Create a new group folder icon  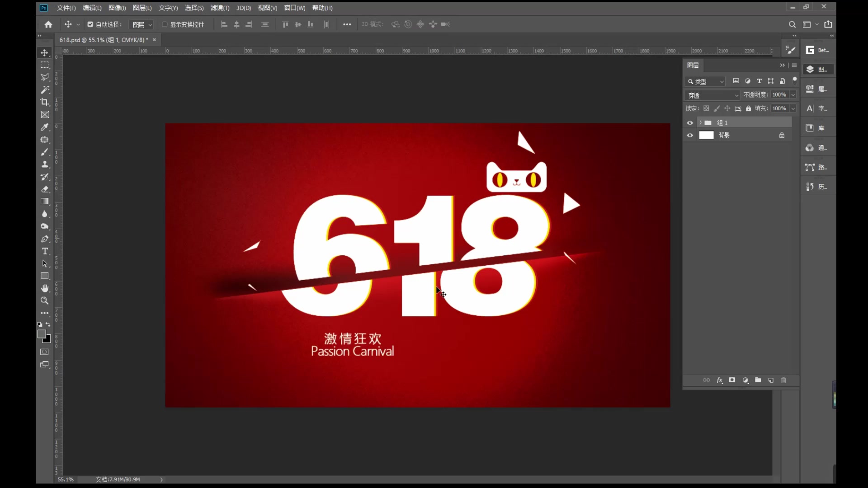click(758, 380)
